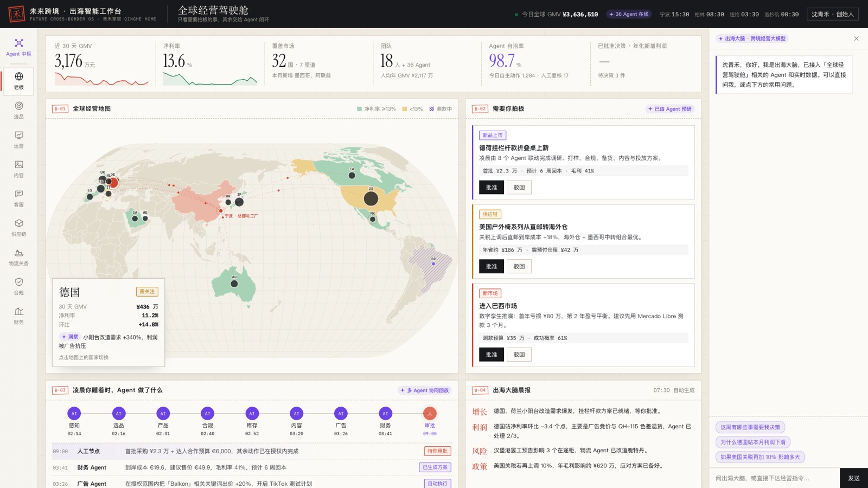Click the 已生成方案 tag on 财务 Agent row
868x488 pixels.
435,467
